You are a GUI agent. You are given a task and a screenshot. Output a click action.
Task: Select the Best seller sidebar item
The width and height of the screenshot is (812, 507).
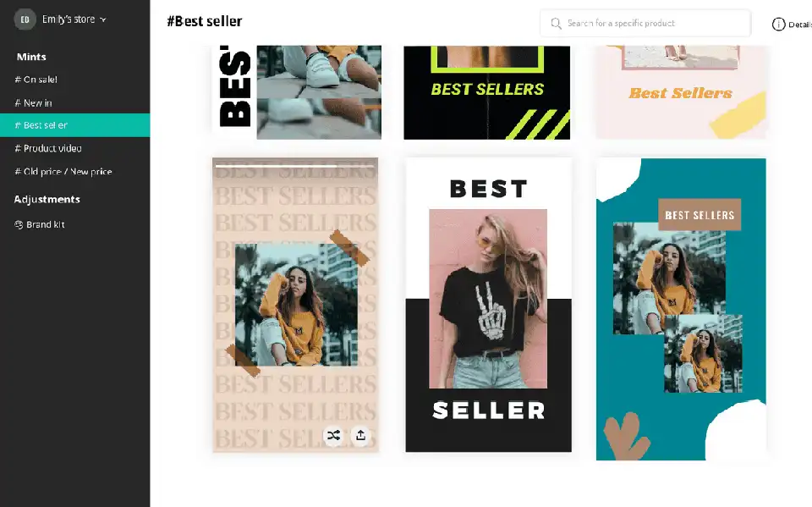[75, 125]
